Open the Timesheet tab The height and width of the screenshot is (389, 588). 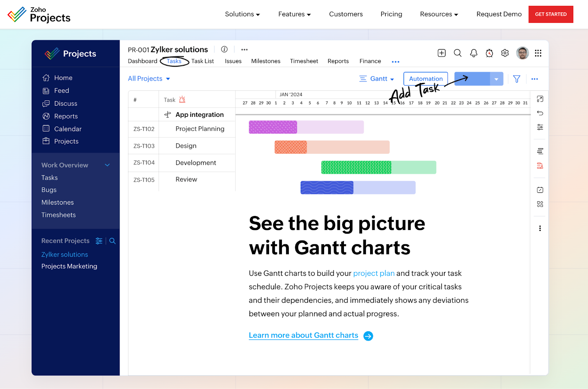pos(304,61)
